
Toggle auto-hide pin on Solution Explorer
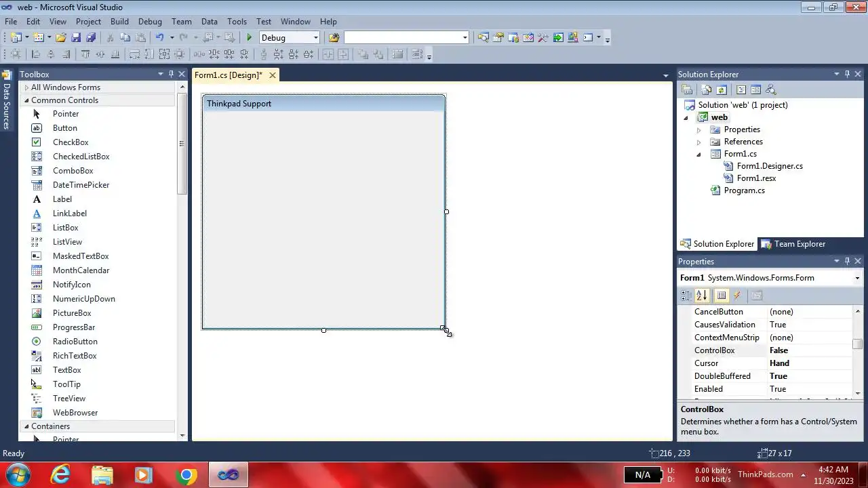click(x=847, y=74)
